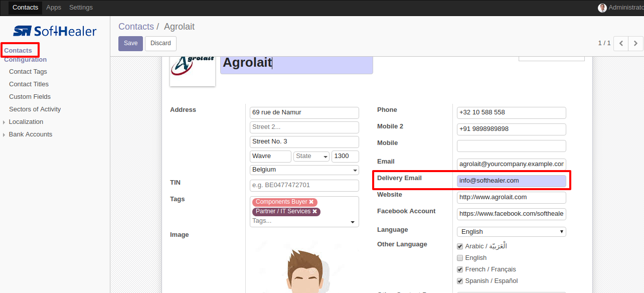
Task: Click the Delivery Email field
Action: 511,181
